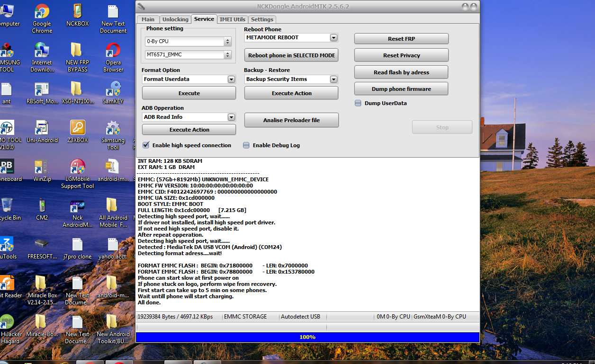Expand ADB Read Info dropdown
This screenshot has height=364, width=595.
[231, 117]
